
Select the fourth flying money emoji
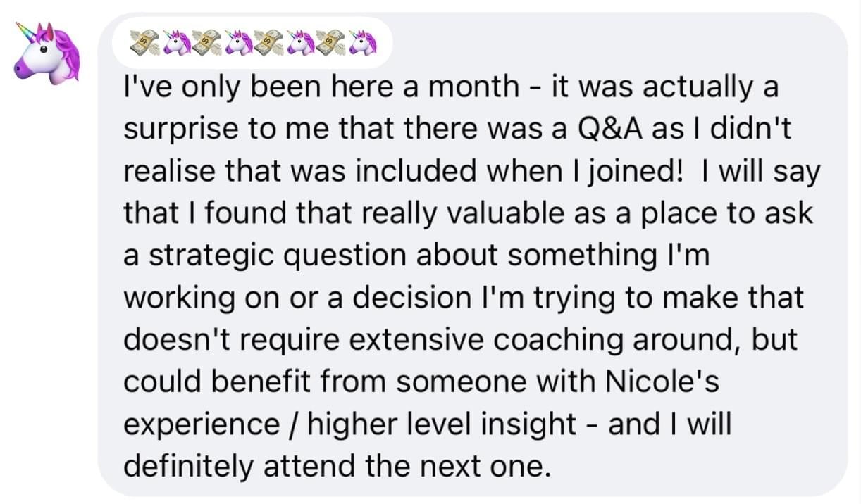pyautogui.click(x=330, y=44)
